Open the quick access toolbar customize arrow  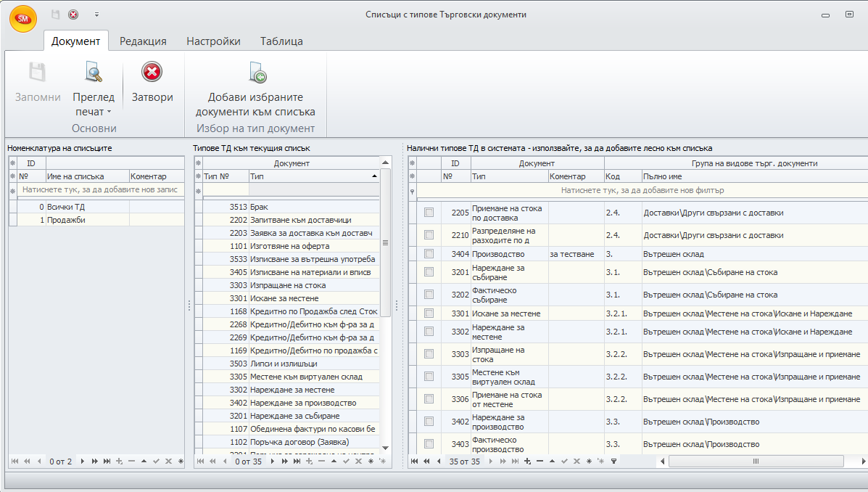[97, 15]
